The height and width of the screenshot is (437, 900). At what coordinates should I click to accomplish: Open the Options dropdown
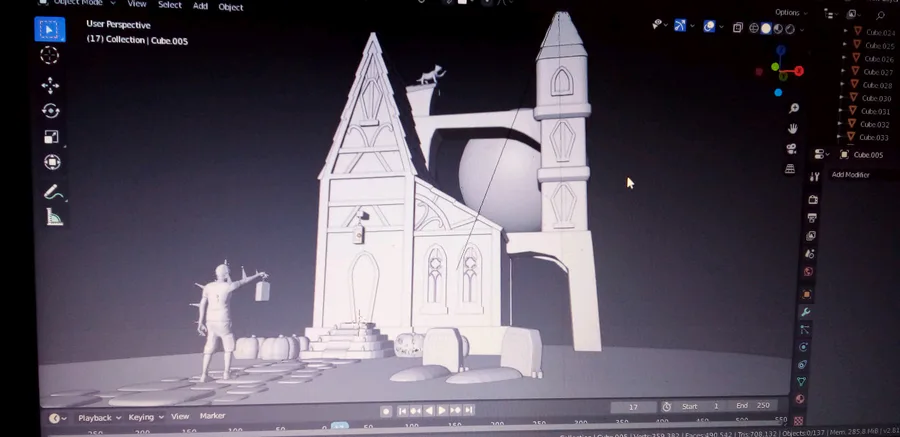tap(791, 12)
